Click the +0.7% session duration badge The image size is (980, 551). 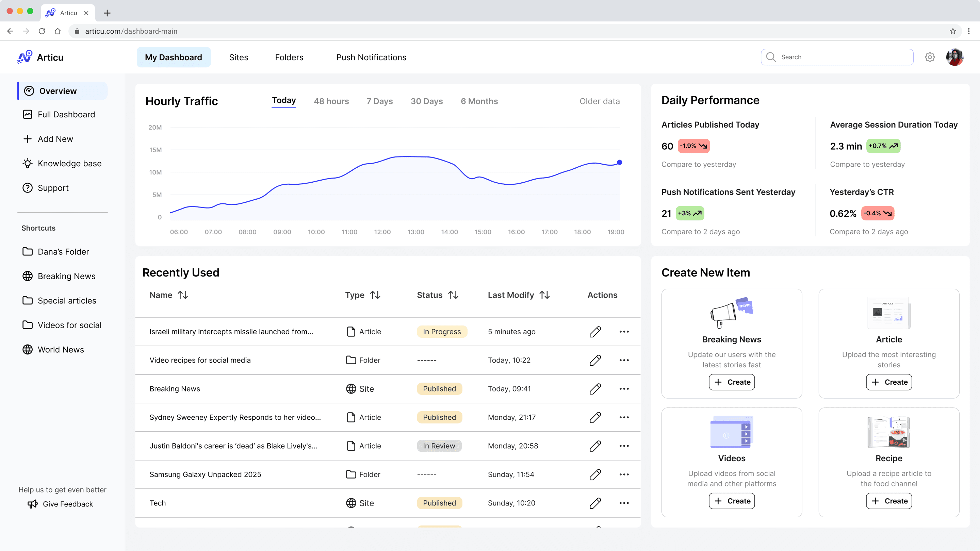(883, 146)
